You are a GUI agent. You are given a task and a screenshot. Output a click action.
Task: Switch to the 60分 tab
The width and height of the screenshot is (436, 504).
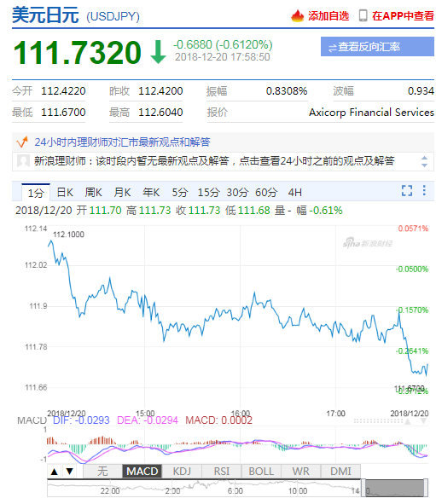click(266, 193)
